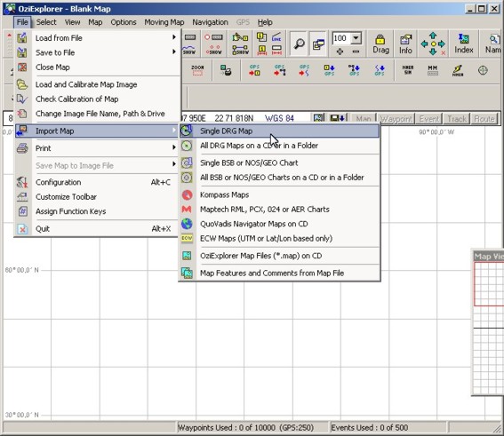Click the NMEA lightning bolt icon
Screen dimensions: 504x436
(x=458, y=70)
